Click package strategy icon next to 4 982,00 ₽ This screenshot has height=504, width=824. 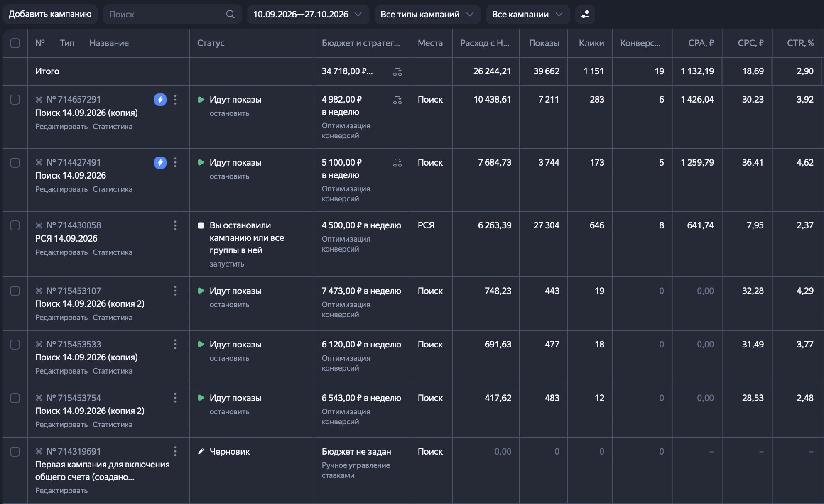click(397, 100)
